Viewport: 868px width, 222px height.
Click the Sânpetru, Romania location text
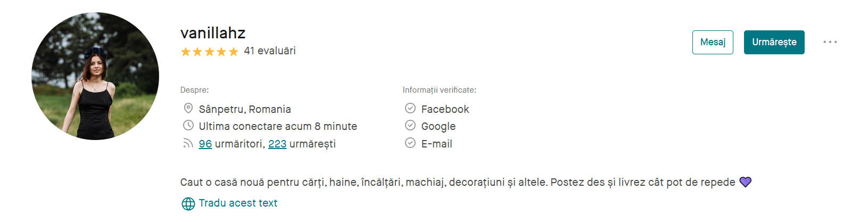click(245, 109)
